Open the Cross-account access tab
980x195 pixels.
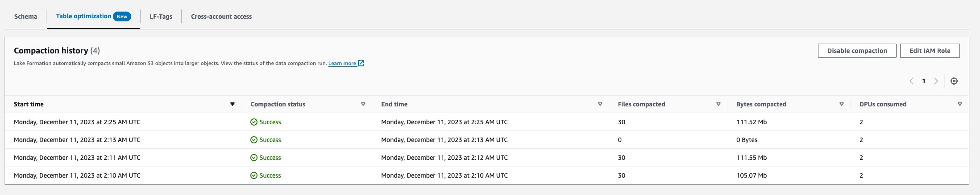pos(221,16)
